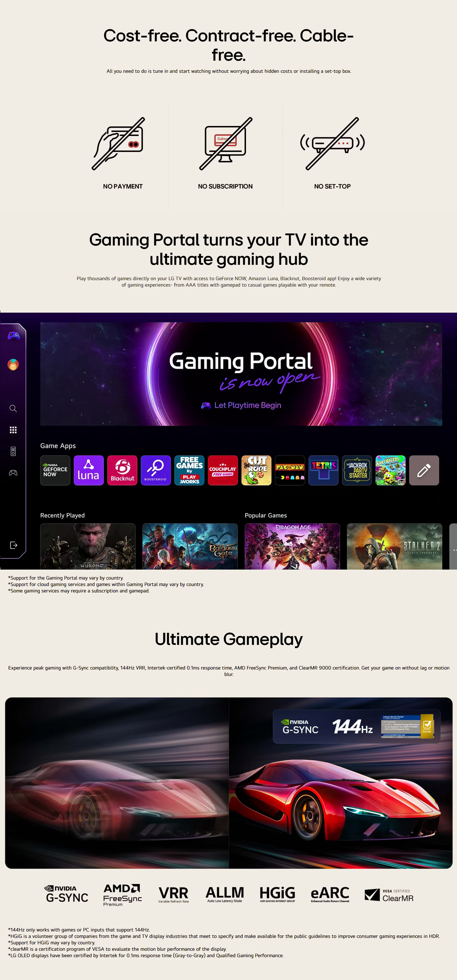Launch Jackbox Party Starter tile
457x980 pixels.
(357, 470)
